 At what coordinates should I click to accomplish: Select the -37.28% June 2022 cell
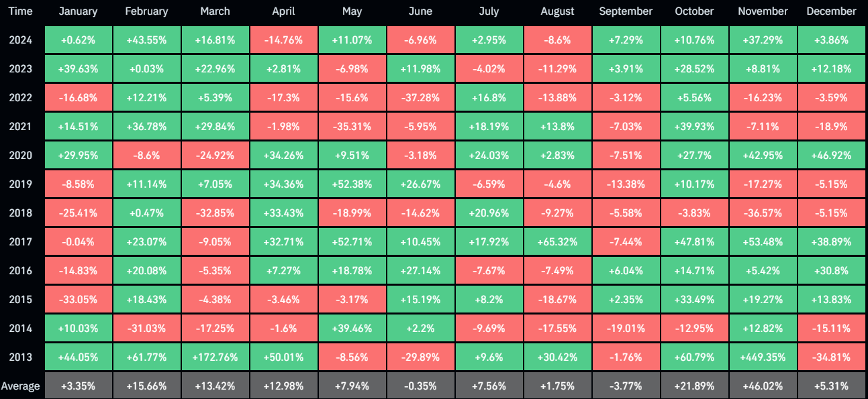(420, 98)
